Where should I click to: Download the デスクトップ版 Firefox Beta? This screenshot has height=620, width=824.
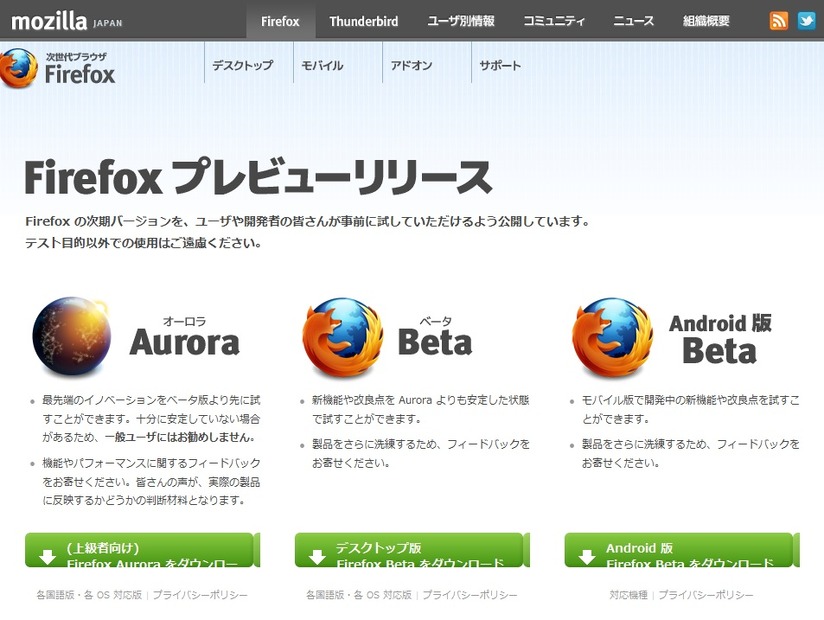click(412, 550)
